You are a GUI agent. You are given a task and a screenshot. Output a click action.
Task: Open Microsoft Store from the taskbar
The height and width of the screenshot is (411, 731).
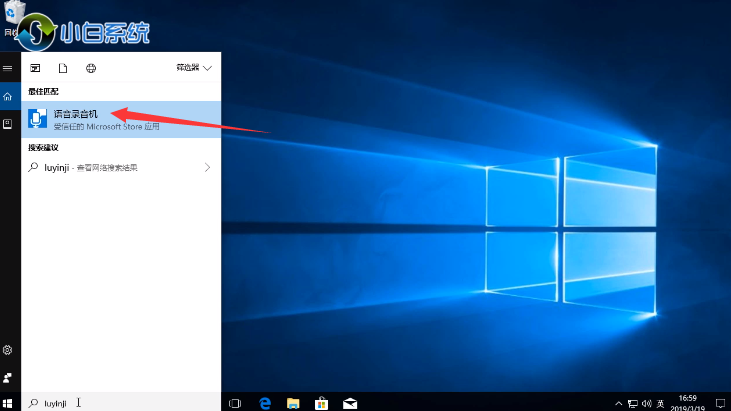pos(322,402)
